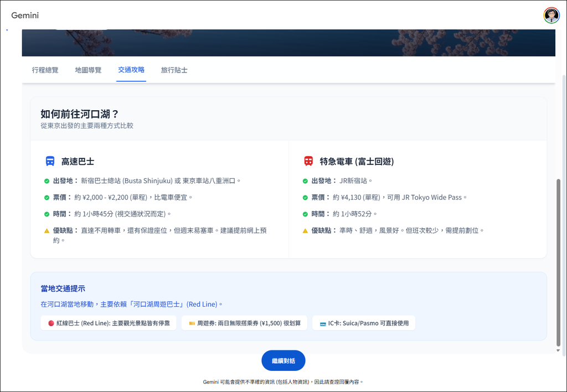Click the 紅線巴士 (Red Line) chip
The width and height of the screenshot is (567, 392).
[108, 322]
